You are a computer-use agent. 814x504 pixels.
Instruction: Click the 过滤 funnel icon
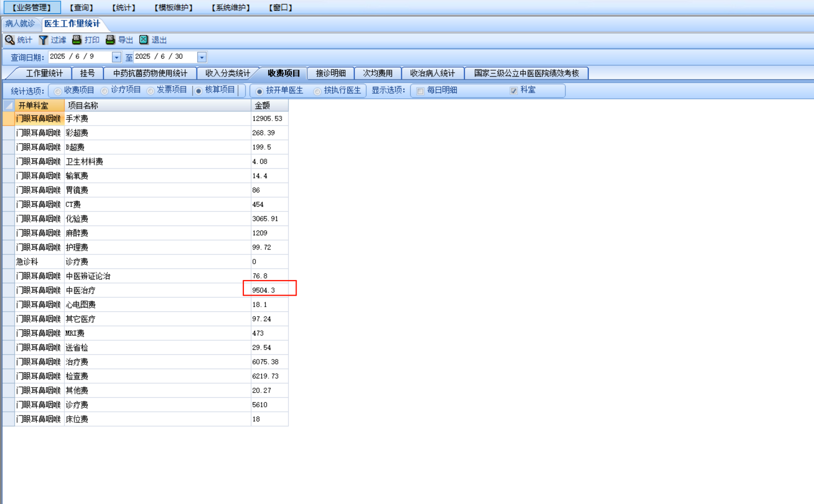[x=43, y=40]
